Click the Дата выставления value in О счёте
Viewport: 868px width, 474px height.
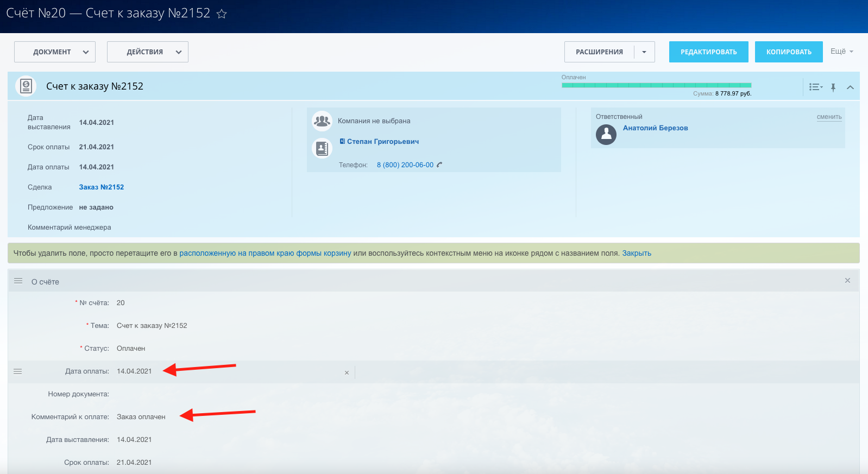[134, 440]
